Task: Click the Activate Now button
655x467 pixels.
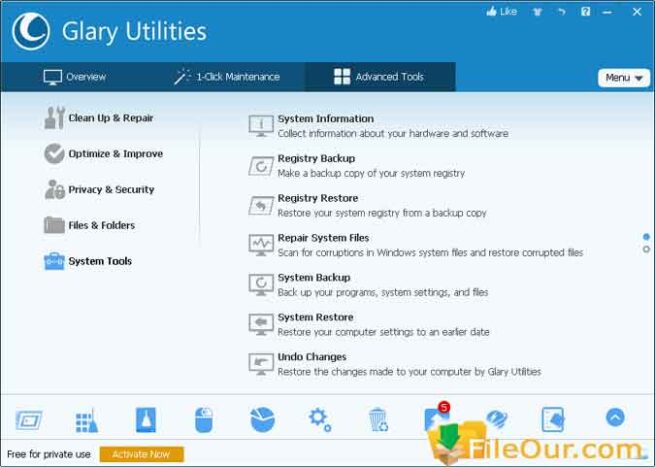Action: (x=142, y=454)
